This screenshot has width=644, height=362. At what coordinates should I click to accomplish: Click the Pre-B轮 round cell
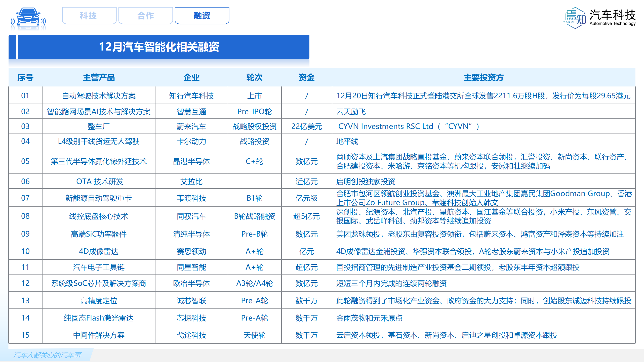click(x=255, y=234)
